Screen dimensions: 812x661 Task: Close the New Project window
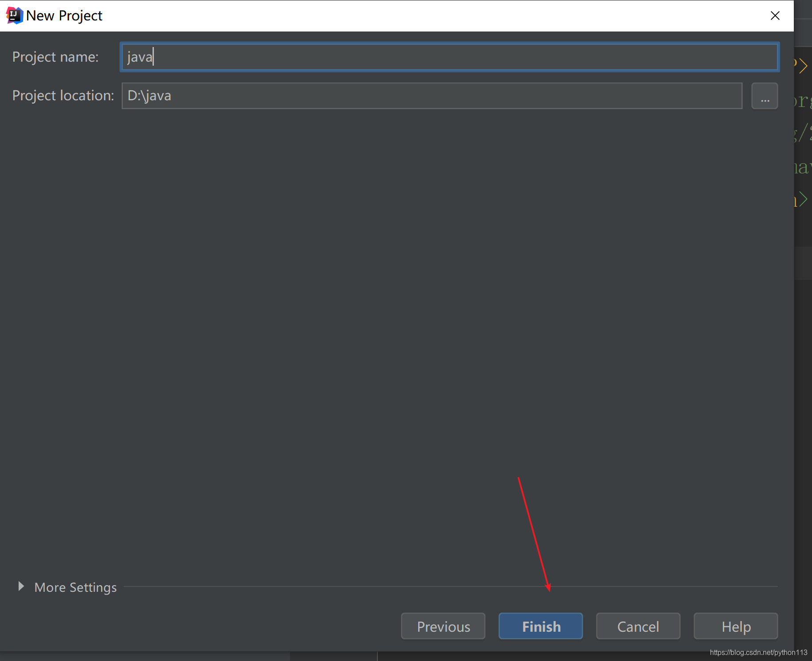pos(775,16)
